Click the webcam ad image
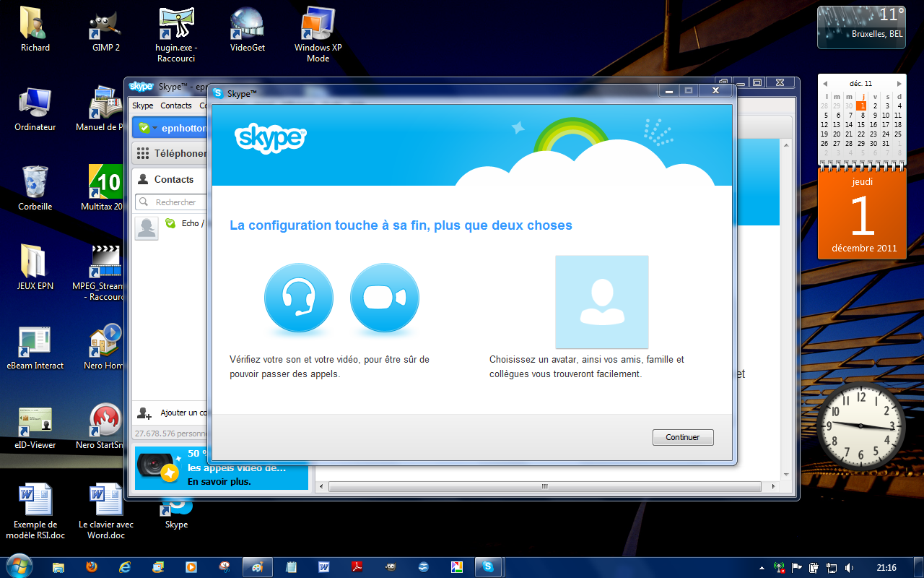This screenshot has width=924, height=578. point(158,467)
